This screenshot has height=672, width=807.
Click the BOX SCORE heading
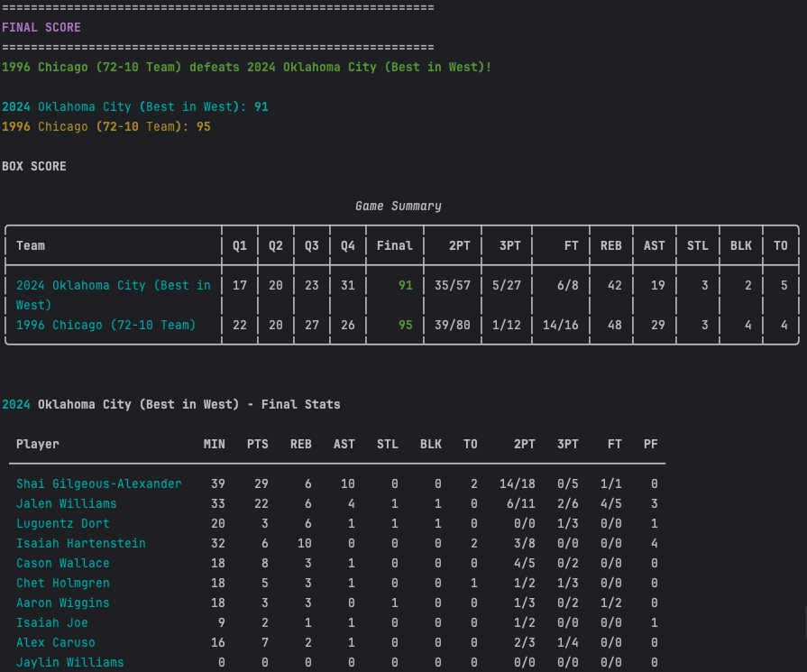[34, 167]
